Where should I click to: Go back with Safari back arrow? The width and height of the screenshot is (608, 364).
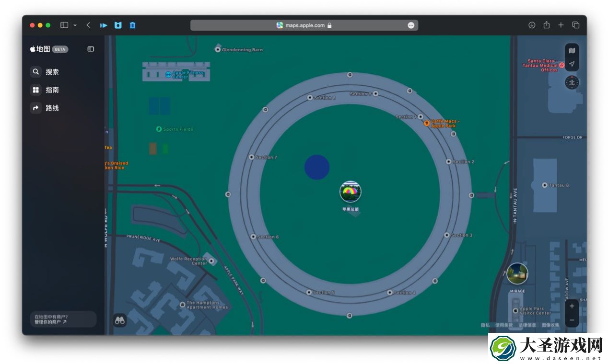[x=88, y=25]
